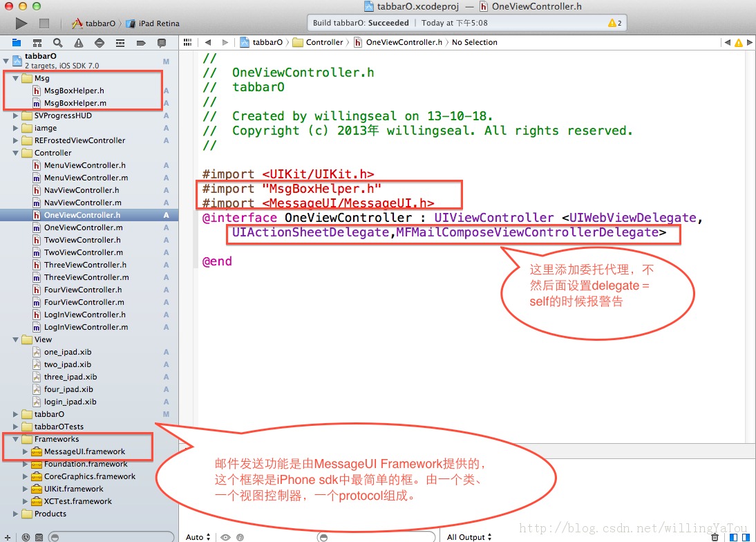The image size is (756, 542).
Task: Click the related items grid icon in jump bar
Action: coord(187,42)
